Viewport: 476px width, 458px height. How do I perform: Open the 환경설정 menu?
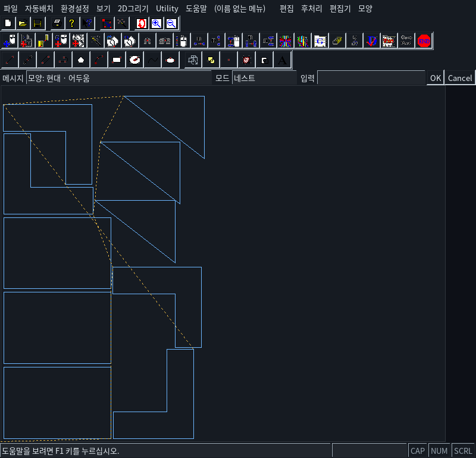click(75, 8)
